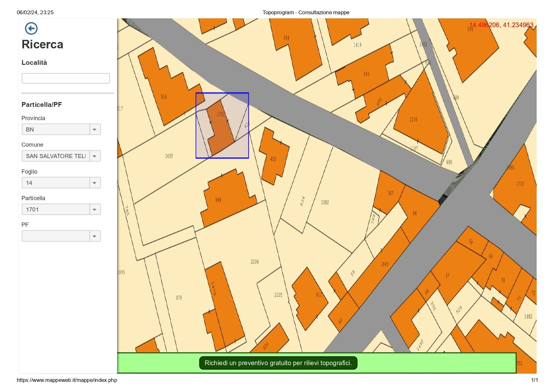This screenshot has height=392, width=555.
Task: Open the Foglio dropdown showing 14
Action: 61,183
